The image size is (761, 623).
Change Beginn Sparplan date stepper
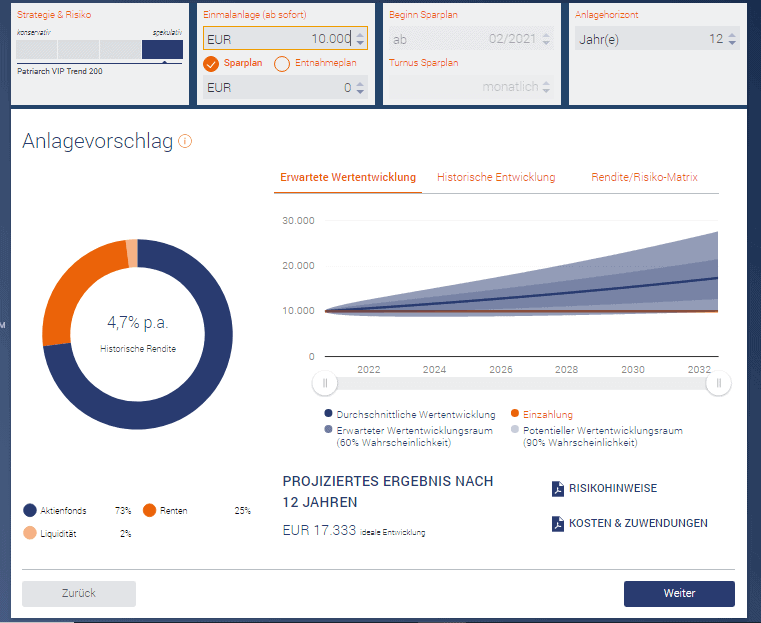(x=546, y=39)
